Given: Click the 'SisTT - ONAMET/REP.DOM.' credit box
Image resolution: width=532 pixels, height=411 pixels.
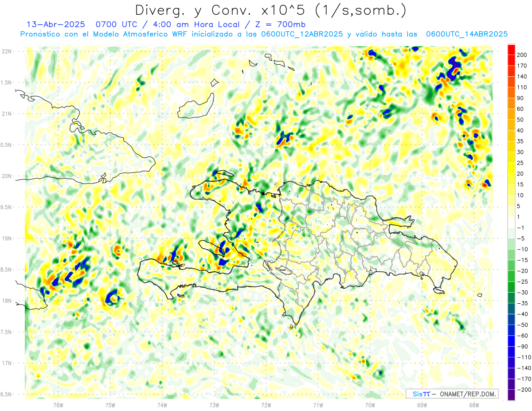Looking at the screenshot, I should tap(452, 394).
